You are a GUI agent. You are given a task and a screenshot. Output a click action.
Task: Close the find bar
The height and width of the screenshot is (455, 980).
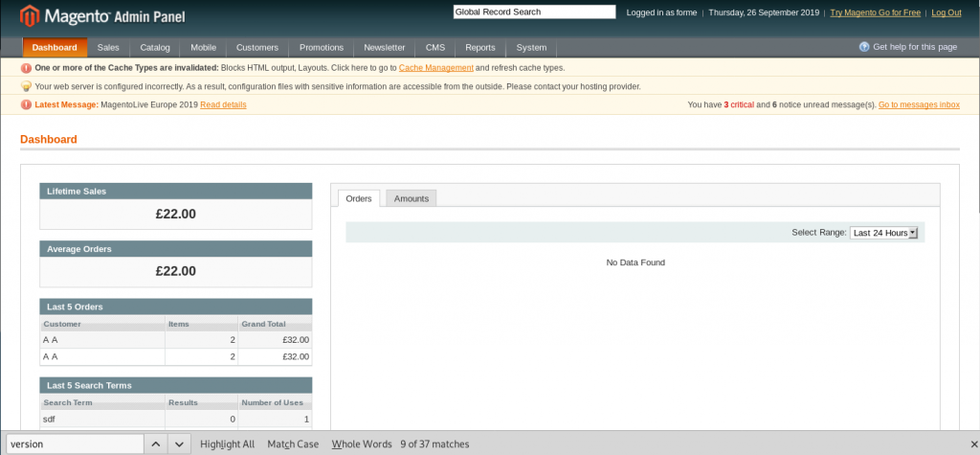point(972,444)
